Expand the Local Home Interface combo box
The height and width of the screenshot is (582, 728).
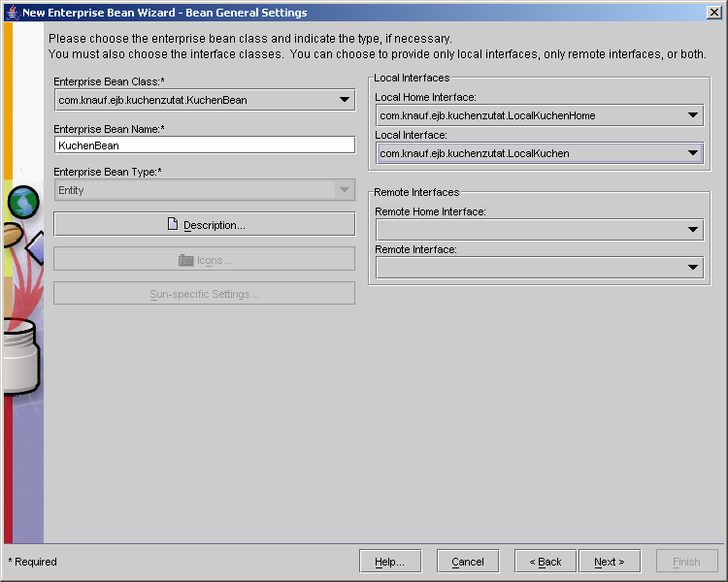point(693,115)
